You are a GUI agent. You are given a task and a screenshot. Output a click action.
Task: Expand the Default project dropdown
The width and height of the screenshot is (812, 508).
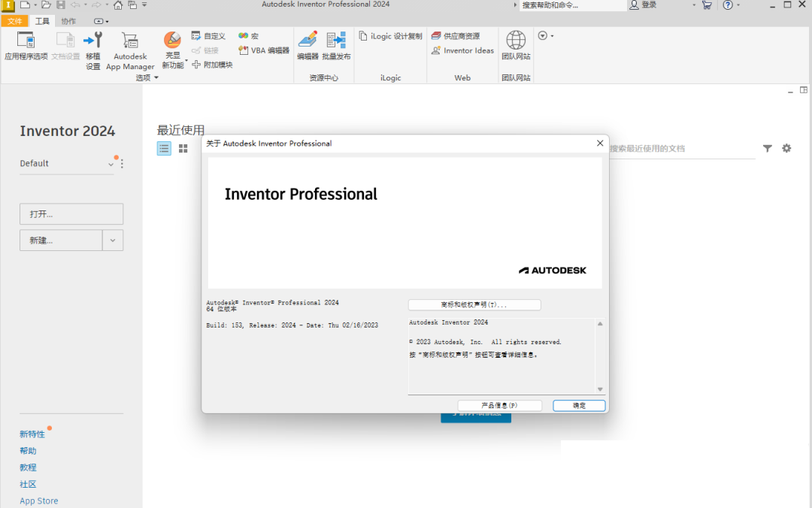111,163
